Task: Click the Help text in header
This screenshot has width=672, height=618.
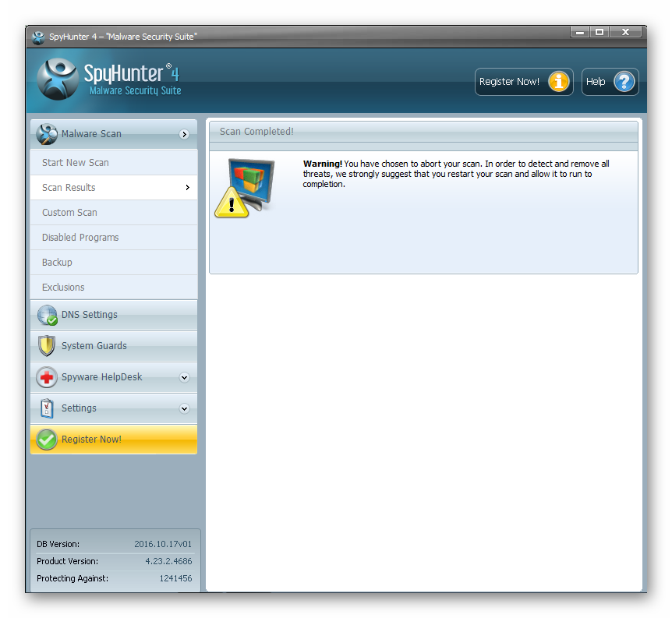Action: tap(596, 81)
